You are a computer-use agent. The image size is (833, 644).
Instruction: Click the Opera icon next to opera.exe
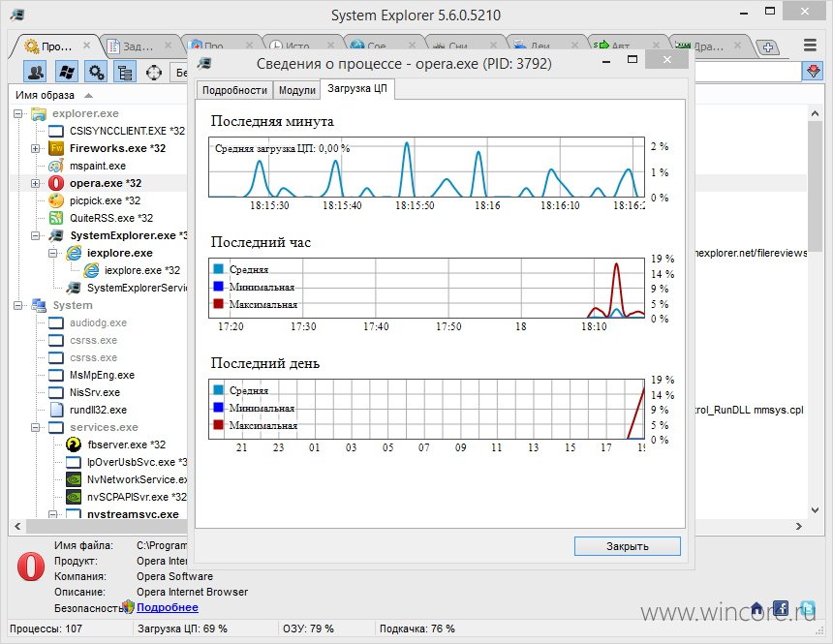click(56, 183)
